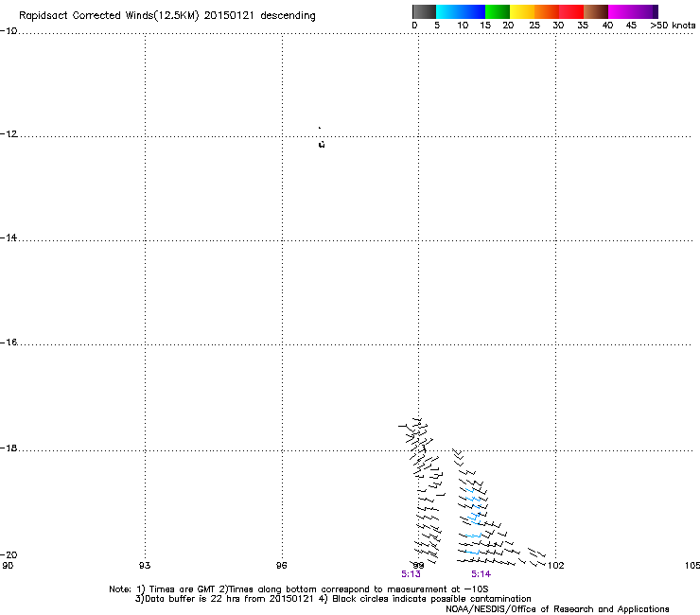Click the date text '20150121 descending'
The height and width of the screenshot is (615, 700).
pyautogui.click(x=259, y=16)
